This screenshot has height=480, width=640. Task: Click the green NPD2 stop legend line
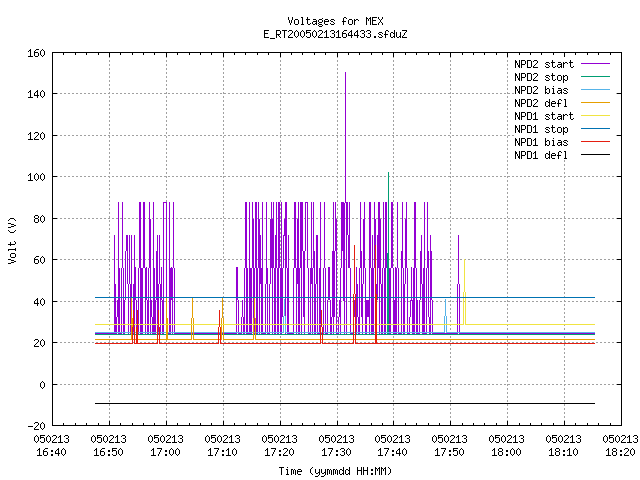596,77
